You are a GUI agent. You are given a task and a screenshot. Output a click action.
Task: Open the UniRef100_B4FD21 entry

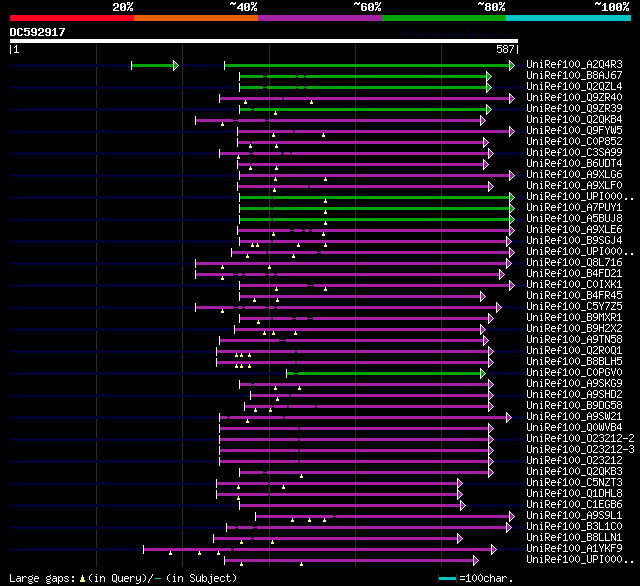[x=574, y=274]
